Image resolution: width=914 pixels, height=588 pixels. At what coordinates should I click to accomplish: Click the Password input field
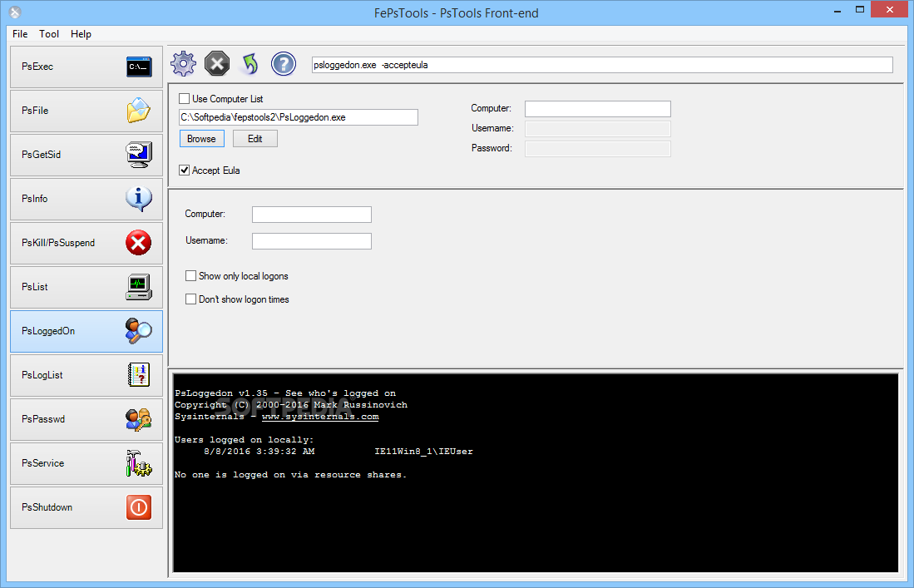point(597,149)
